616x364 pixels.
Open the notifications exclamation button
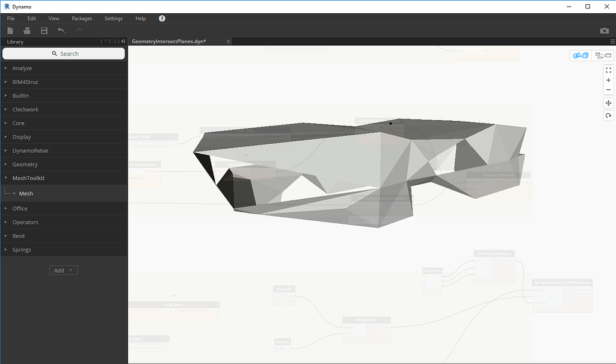click(161, 18)
